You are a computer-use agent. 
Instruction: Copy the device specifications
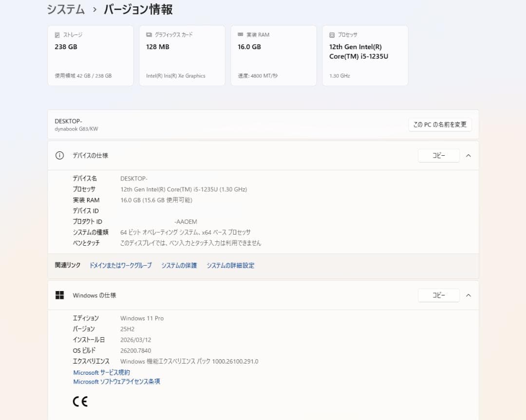438,156
